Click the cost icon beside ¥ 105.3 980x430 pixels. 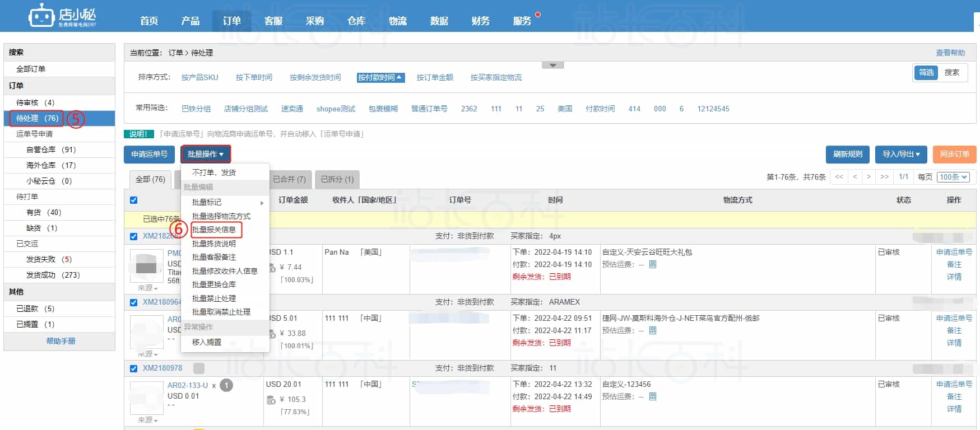point(271,400)
